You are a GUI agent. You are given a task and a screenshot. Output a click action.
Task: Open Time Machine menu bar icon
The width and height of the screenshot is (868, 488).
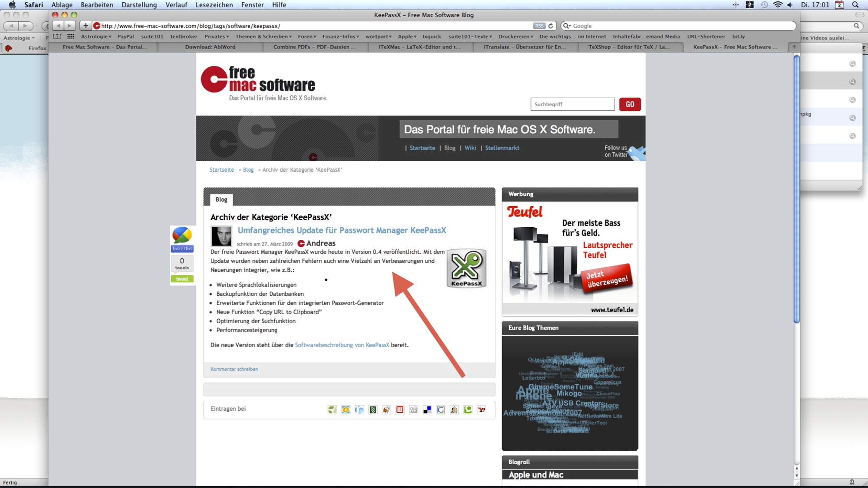click(764, 5)
